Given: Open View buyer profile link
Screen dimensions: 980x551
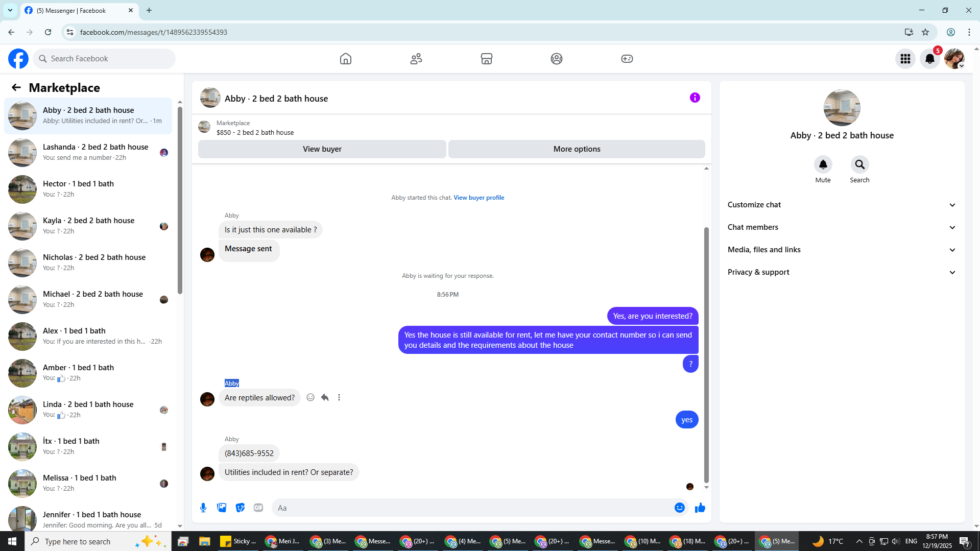Looking at the screenshot, I should [479, 198].
